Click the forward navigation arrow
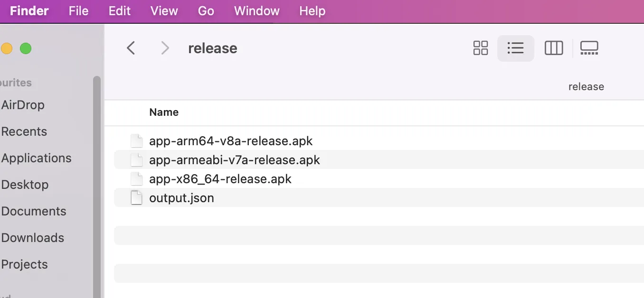Viewport: 644px width, 298px height. point(165,48)
